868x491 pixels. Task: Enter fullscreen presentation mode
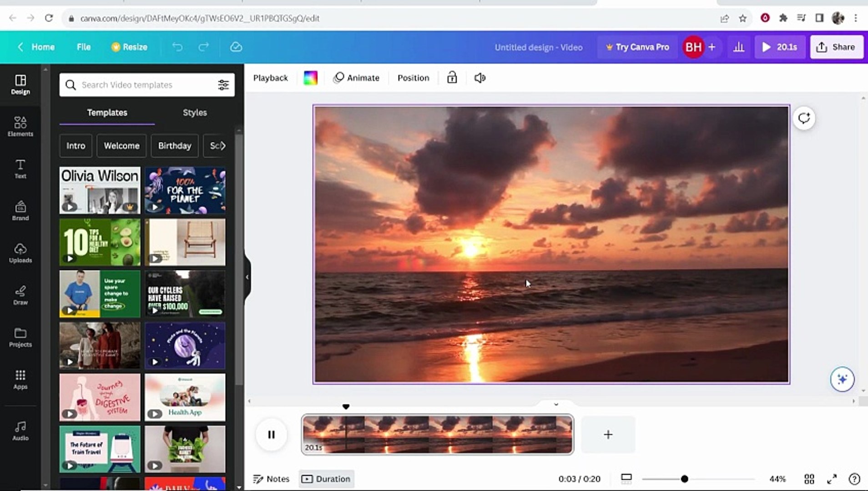tap(832, 479)
